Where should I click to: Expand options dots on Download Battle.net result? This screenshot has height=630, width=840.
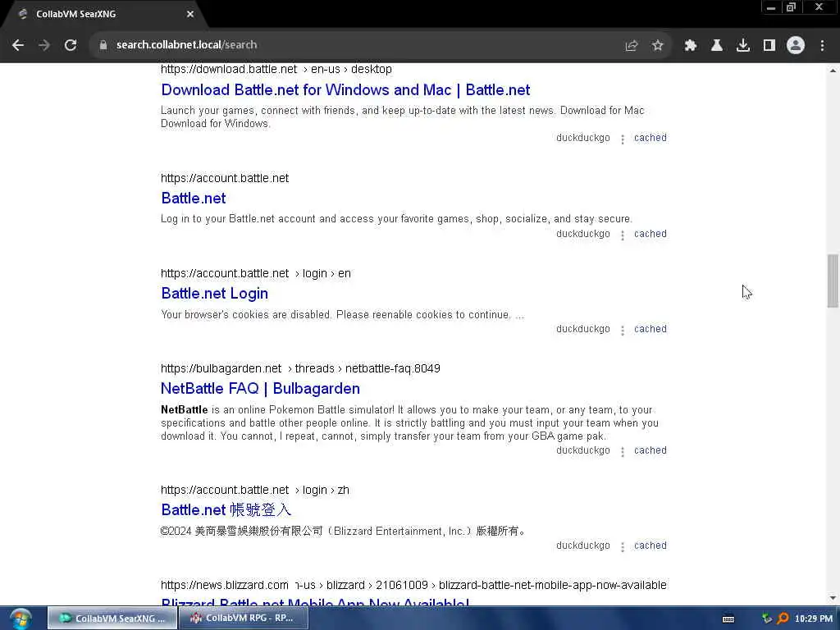point(623,139)
